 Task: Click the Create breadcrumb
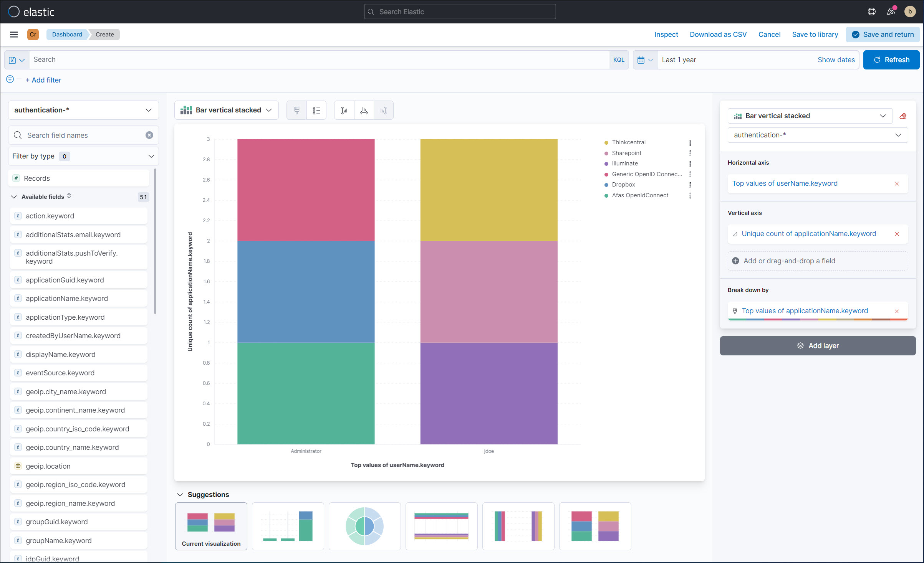tap(105, 35)
